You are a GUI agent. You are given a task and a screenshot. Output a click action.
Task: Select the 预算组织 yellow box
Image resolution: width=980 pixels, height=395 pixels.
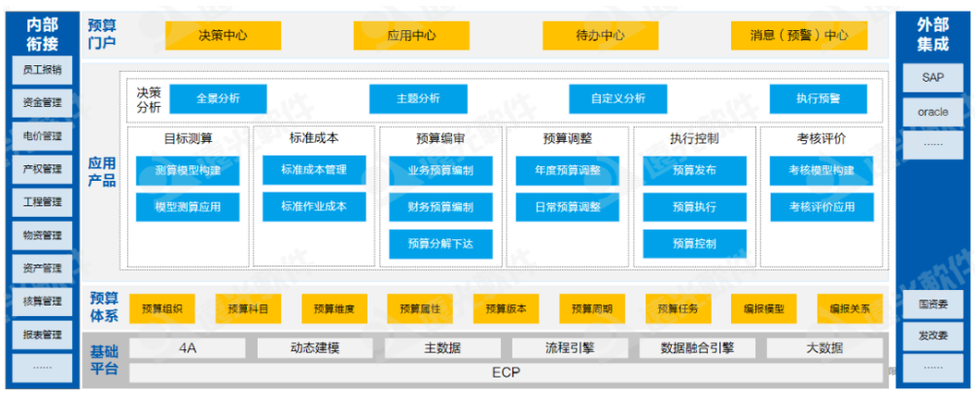point(156,308)
